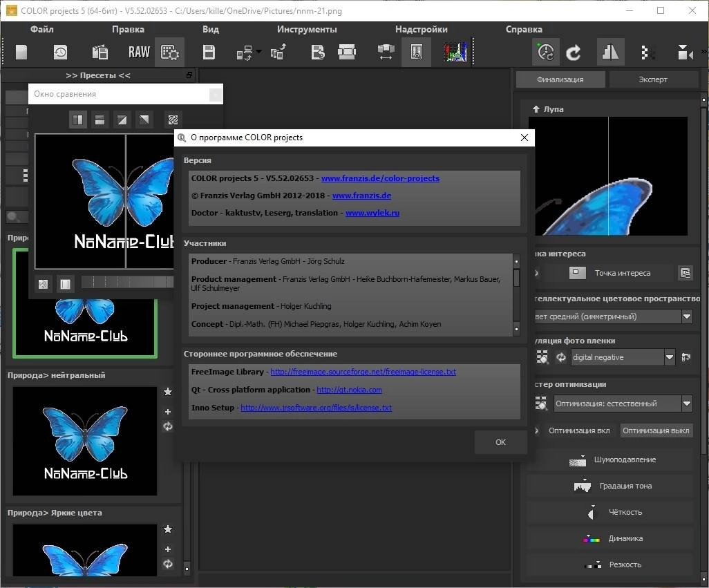Add neutral preset with plus icon
This screenshot has height=588, width=709.
[168, 412]
